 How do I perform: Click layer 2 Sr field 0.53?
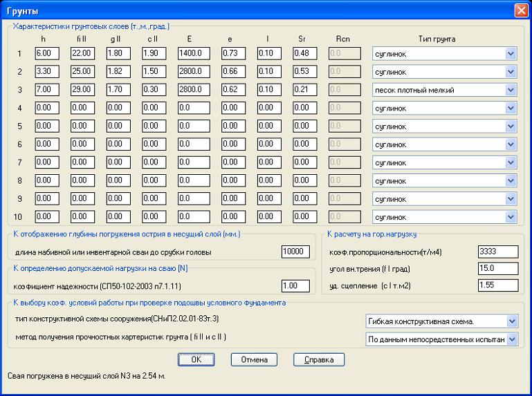pos(304,72)
